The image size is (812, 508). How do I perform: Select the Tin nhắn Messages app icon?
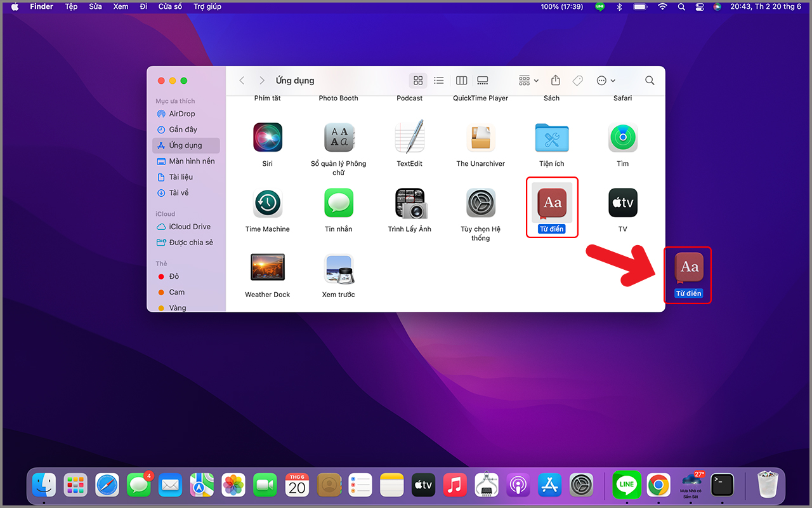[338, 203]
